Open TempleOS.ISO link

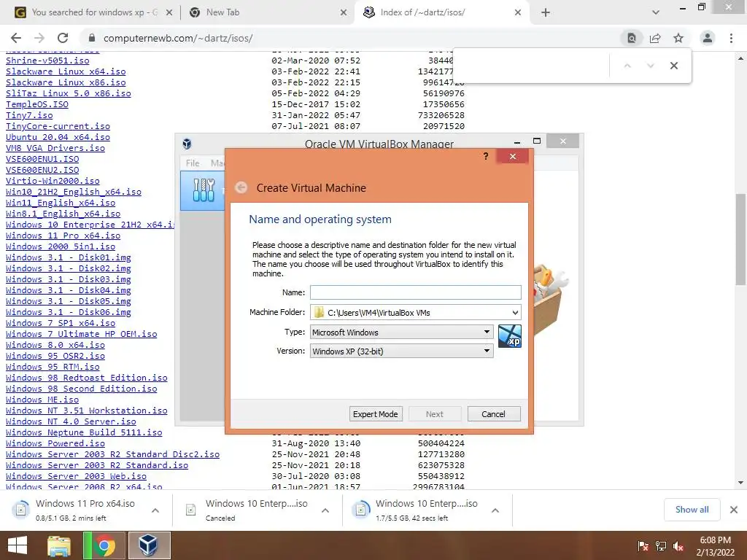[x=36, y=104]
